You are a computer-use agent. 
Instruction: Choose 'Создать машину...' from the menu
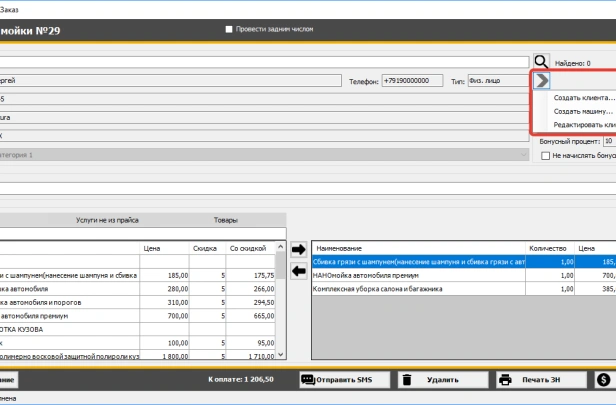[x=583, y=111]
